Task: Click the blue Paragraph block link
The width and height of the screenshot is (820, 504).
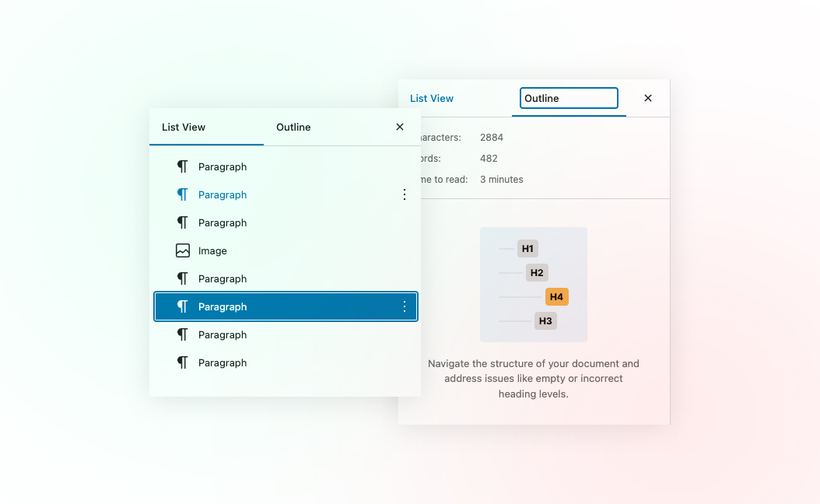Action: click(x=221, y=194)
